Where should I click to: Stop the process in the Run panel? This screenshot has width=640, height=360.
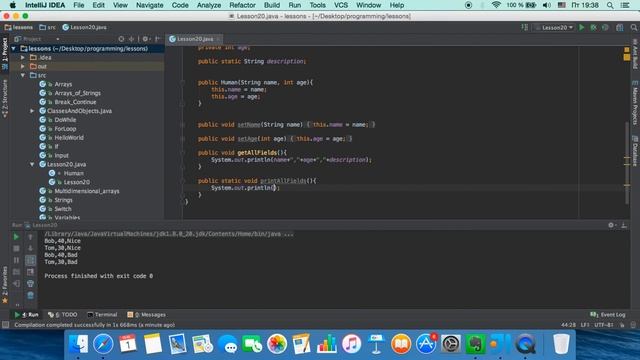pyautogui.click(x=16, y=248)
